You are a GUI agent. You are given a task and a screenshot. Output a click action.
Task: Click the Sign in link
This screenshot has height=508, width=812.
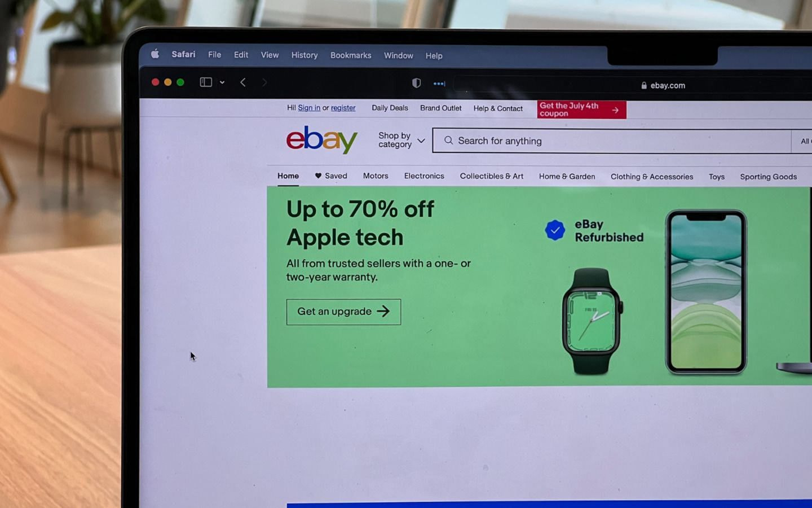(309, 107)
